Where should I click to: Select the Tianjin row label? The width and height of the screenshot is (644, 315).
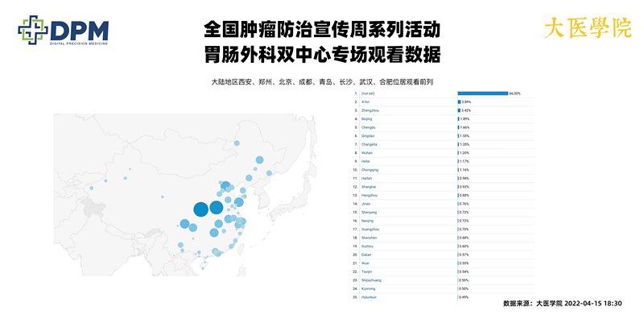[366, 271]
